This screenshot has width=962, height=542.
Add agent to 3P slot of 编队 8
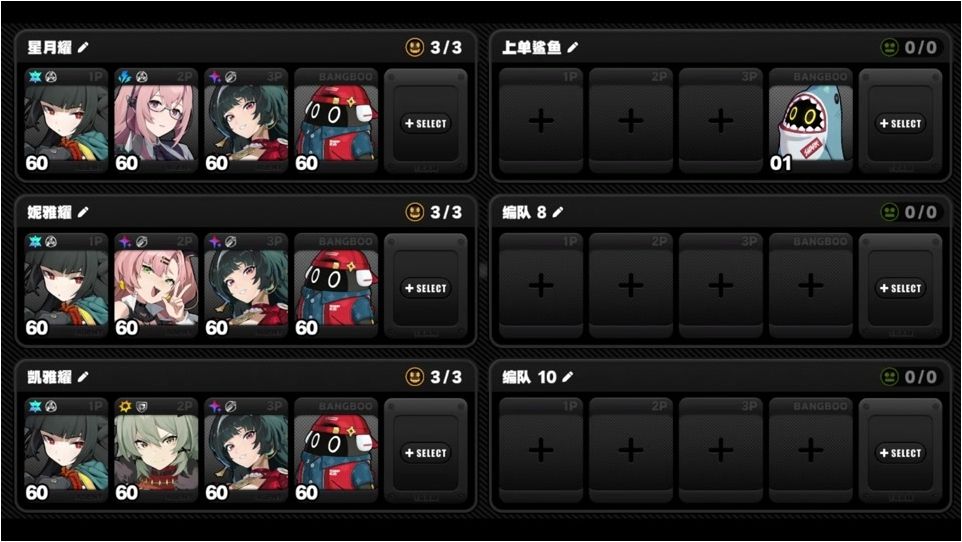720,287
